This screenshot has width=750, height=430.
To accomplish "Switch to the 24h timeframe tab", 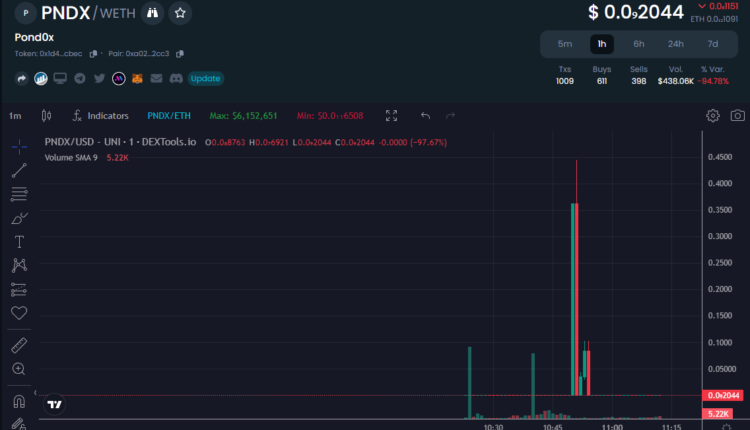I will pyautogui.click(x=676, y=44).
